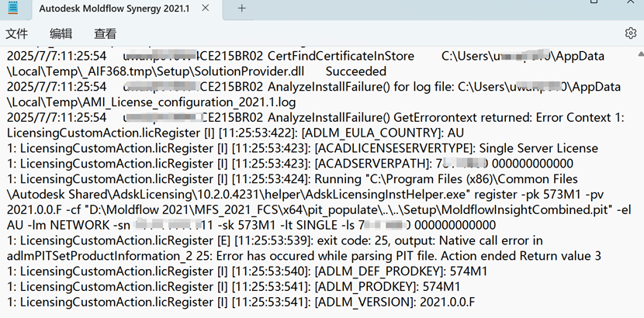
Task: Click the scrollbar up arrow
Action: [641, 54]
